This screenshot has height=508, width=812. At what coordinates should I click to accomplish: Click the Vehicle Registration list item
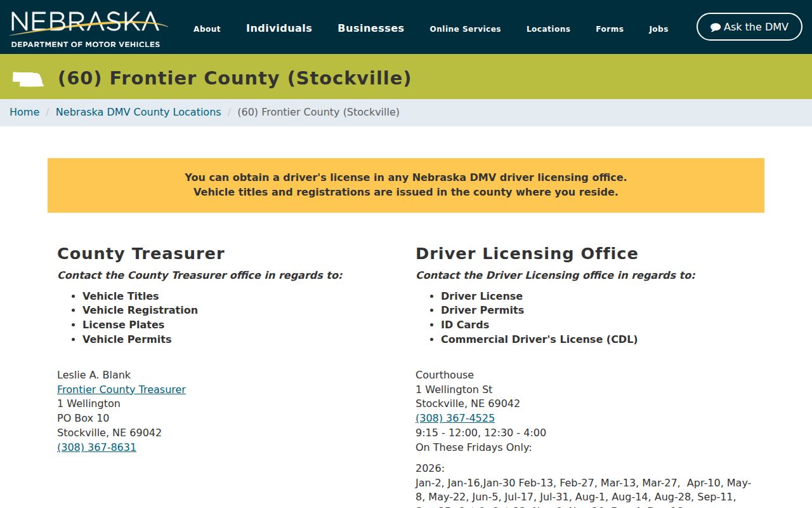click(x=140, y=310)
